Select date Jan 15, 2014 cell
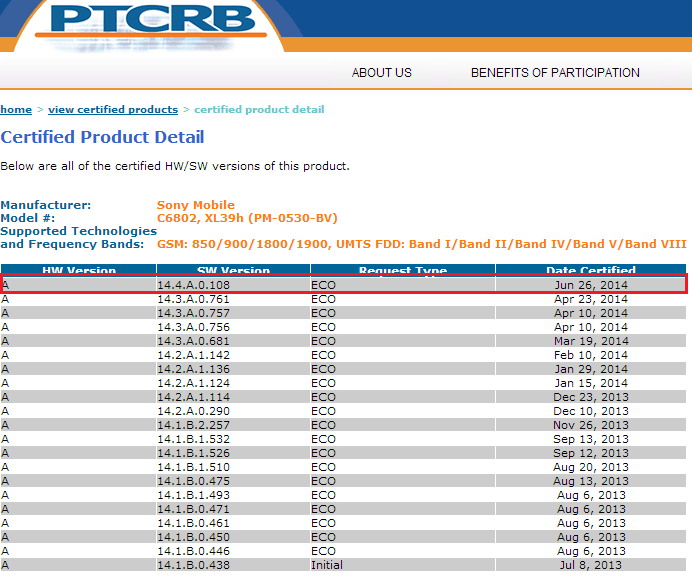 point(591,383)
